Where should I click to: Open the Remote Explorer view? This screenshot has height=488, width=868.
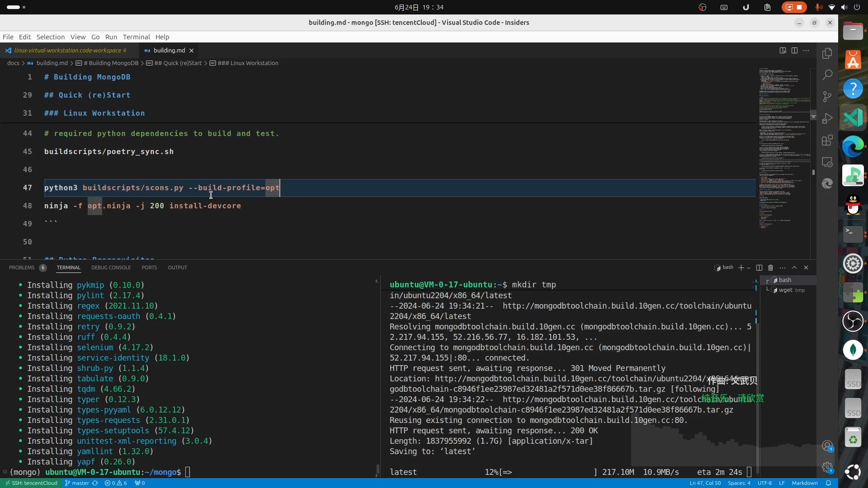click(x=827, y=162)
